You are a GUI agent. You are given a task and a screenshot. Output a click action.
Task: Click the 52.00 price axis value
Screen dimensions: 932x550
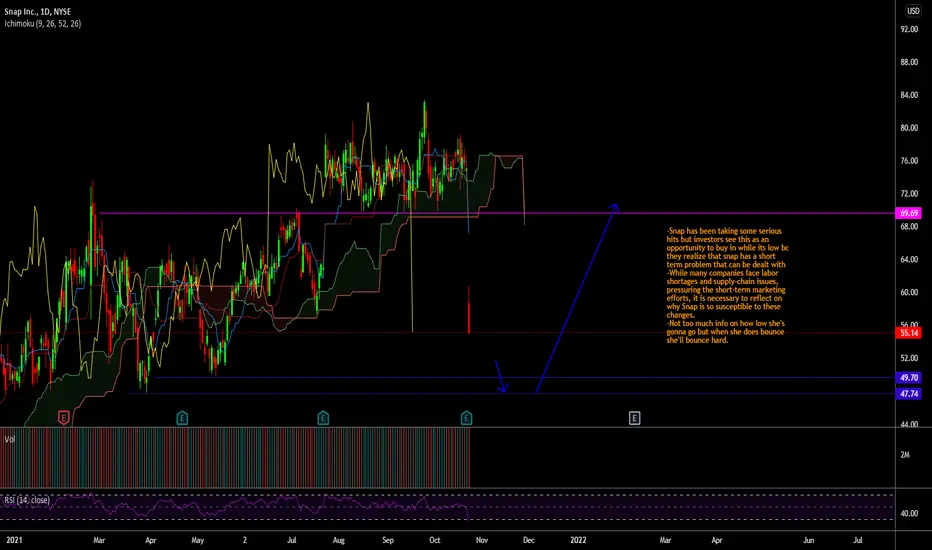[x=909, y=359]
